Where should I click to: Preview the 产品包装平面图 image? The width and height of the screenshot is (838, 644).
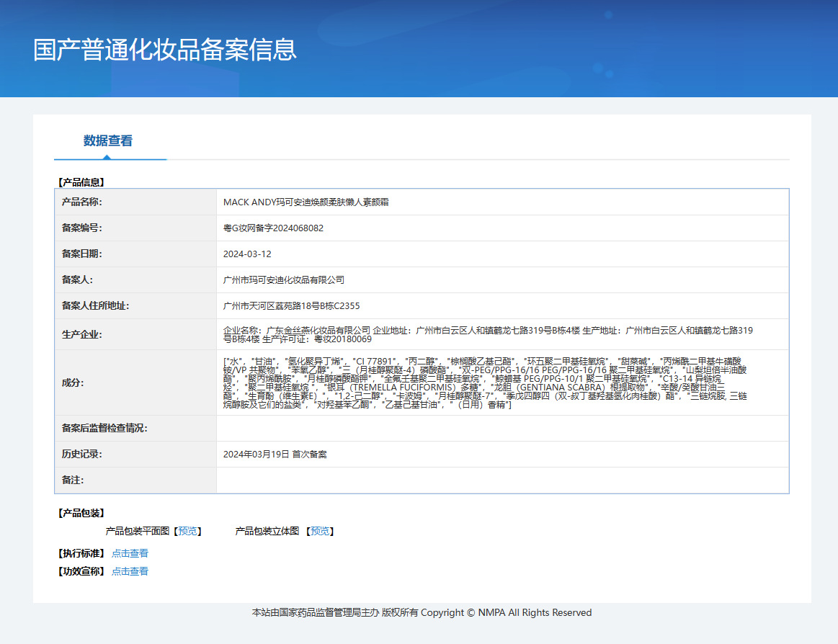[x=187, y=531]
